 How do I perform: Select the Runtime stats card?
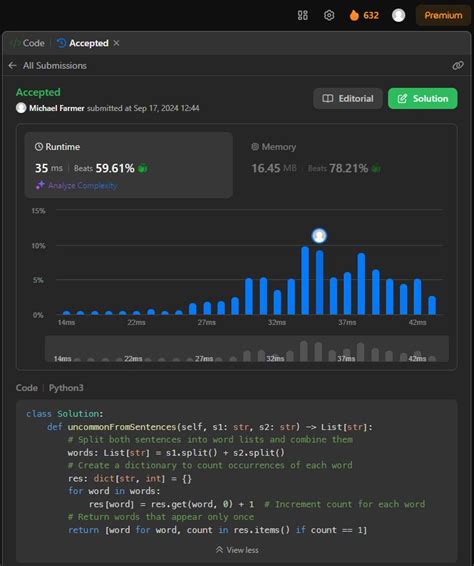[129, 165]
